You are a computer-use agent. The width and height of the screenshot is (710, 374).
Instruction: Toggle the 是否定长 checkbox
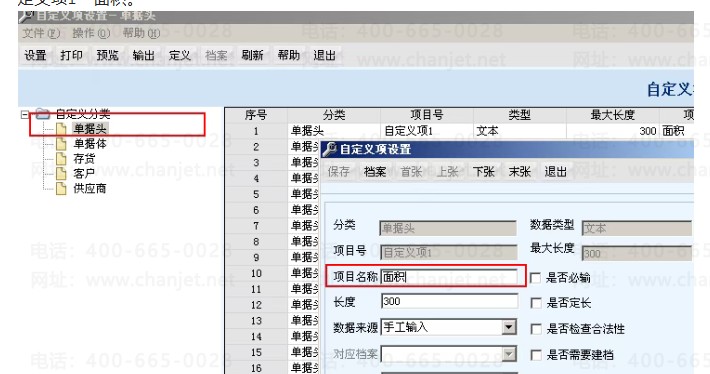click(535, 303)
